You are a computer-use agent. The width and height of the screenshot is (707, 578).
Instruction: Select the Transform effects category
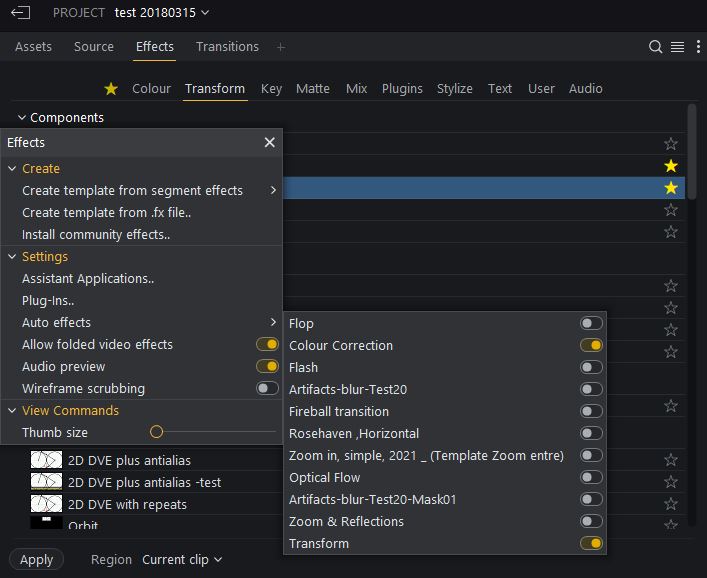pyautogui.click(x=215, y=88)
